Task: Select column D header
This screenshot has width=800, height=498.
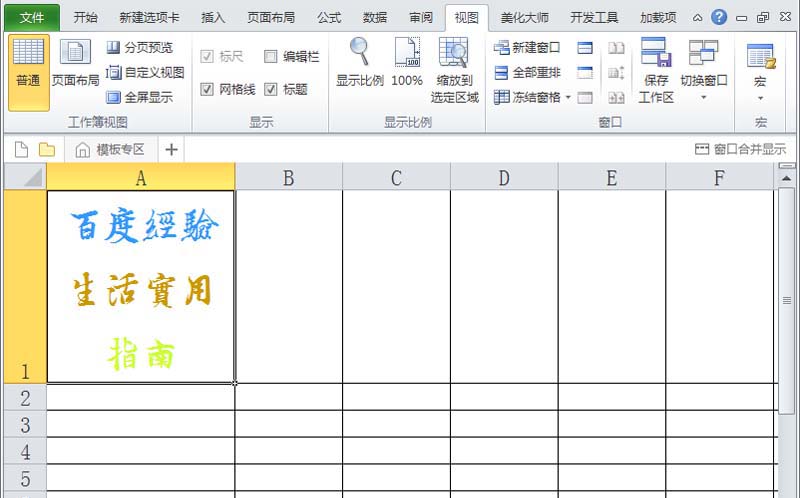Action: coord(504,177)
